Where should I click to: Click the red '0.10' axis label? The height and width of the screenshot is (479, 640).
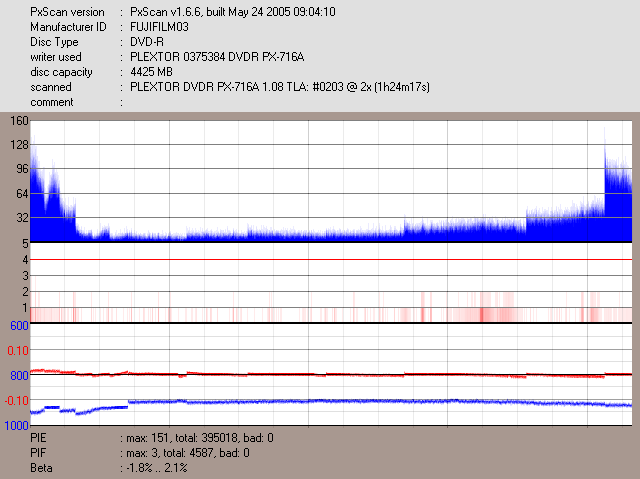(18, 350)
